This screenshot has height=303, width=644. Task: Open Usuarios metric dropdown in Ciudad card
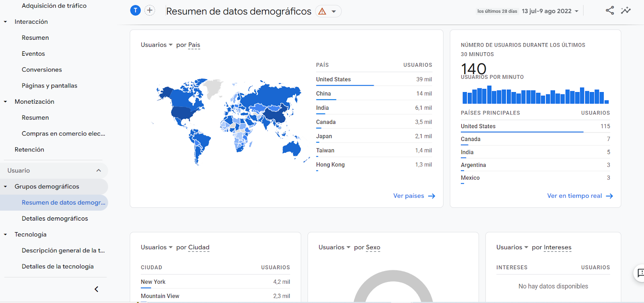click(157, 247)
